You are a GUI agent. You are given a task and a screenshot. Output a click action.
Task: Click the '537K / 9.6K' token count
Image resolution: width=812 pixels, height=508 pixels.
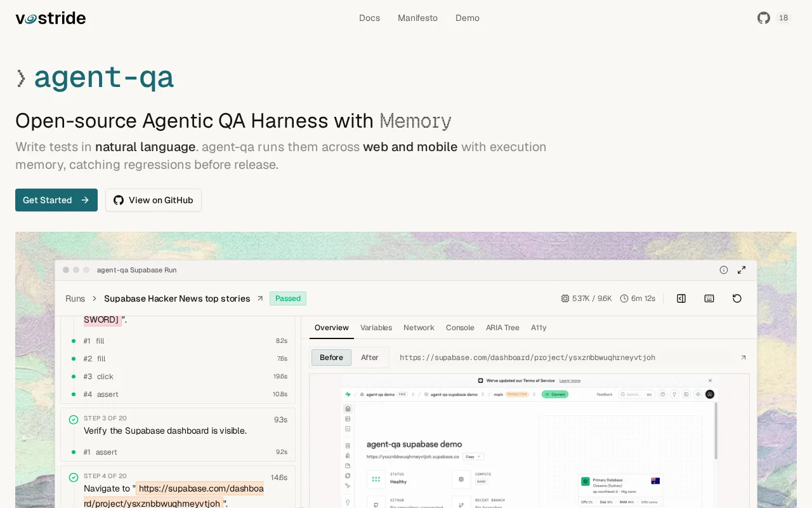tap(592, 298)
